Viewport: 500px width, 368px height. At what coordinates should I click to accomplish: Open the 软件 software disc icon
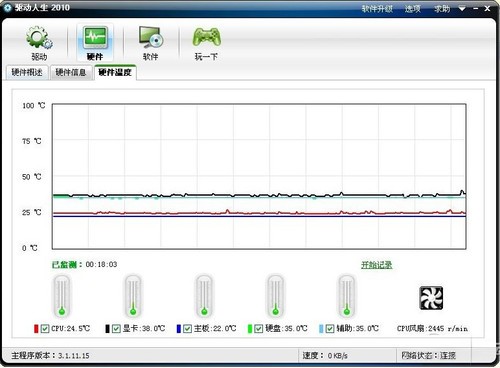tap(151, 37)
